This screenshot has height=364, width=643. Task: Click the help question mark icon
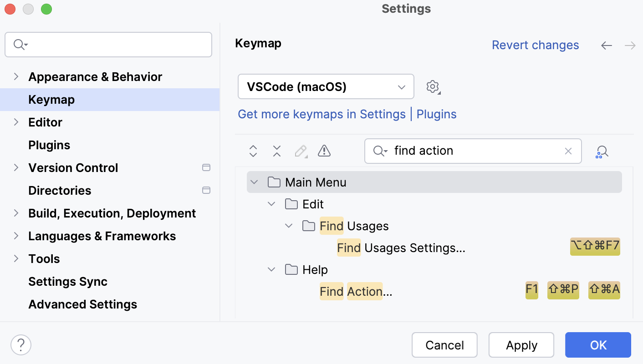pos(20,345)
